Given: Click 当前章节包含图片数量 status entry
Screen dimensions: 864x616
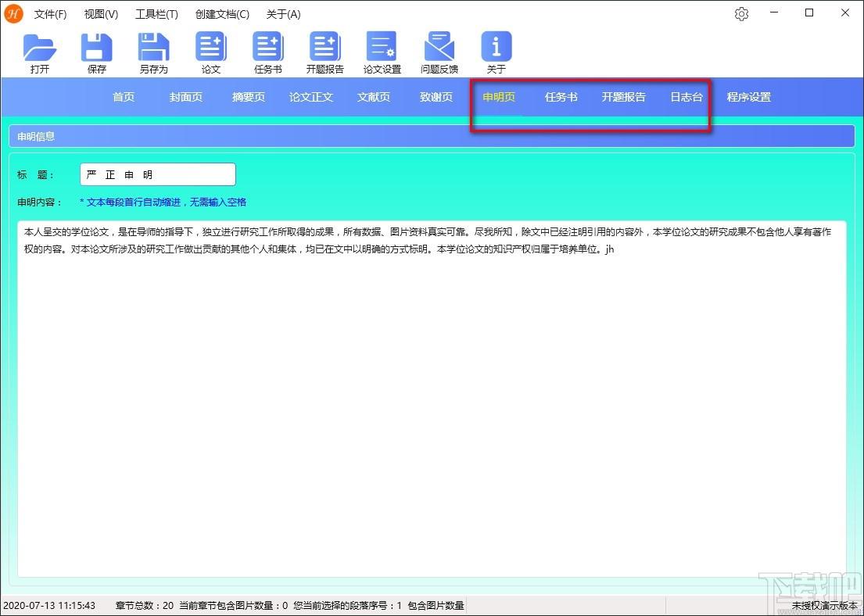Looking at the screenshot, I should pos(234,606).
